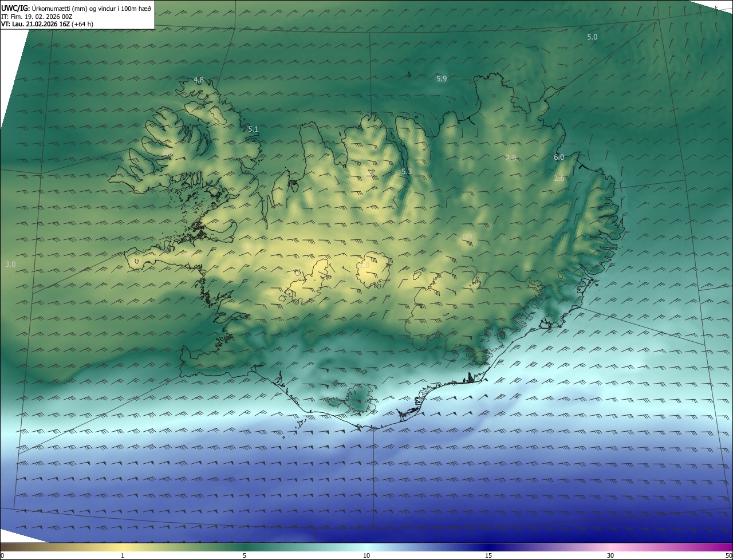Click the 2.6 value label on map
The width and height of the screenshot is (733, 560).
click(x=559, y=179)
